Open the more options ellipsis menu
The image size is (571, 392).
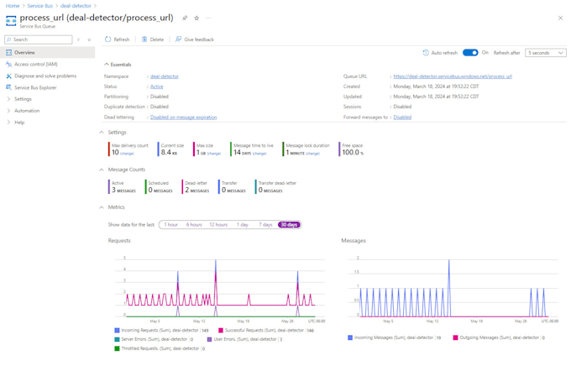tap(208, 18)
